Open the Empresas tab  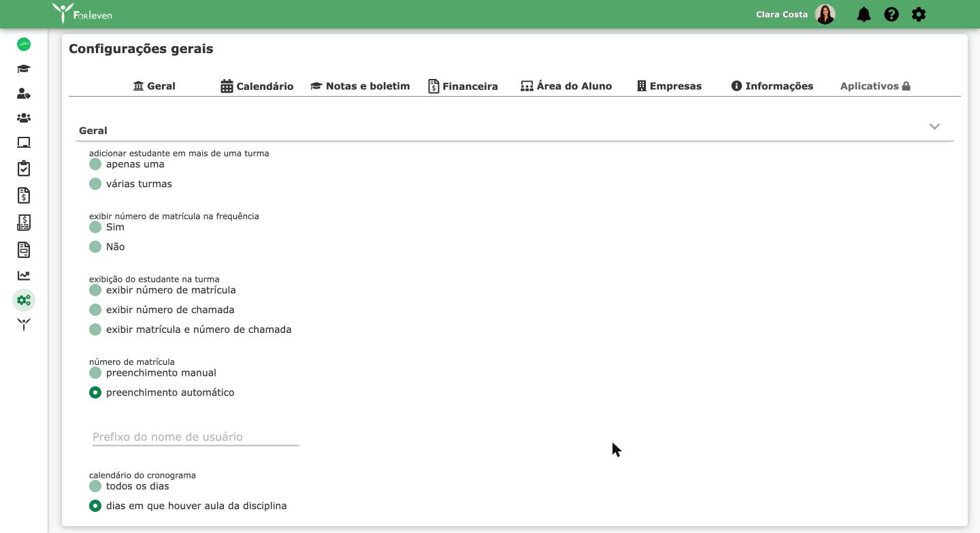tap(669, 86)
